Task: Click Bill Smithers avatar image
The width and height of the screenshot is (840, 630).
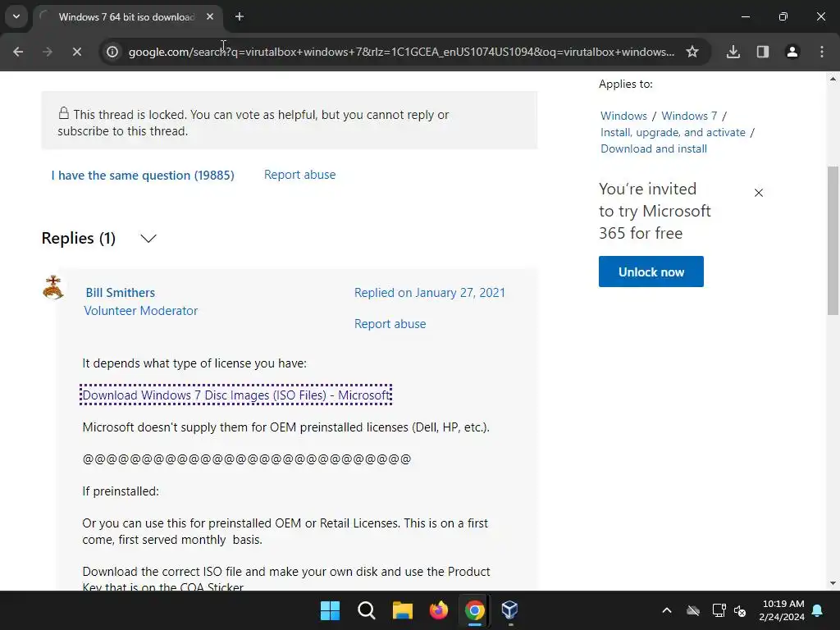Action: (53, 287)
